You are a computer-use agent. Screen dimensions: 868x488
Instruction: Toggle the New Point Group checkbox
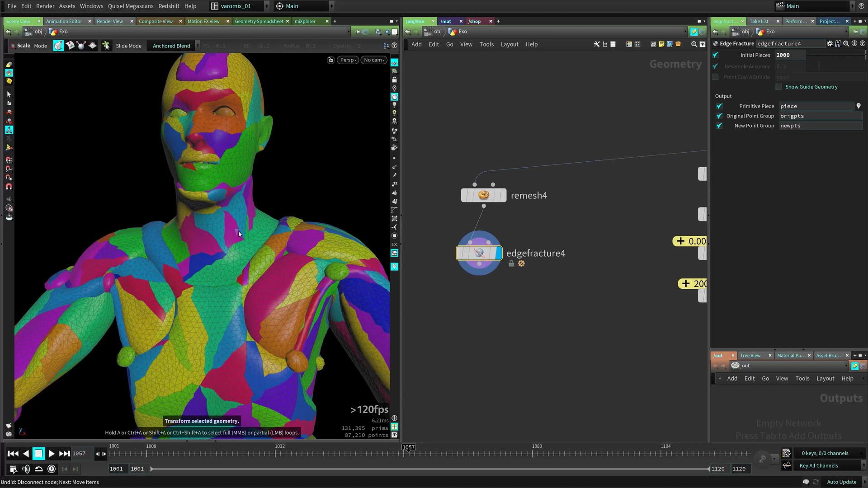[719, 126]
